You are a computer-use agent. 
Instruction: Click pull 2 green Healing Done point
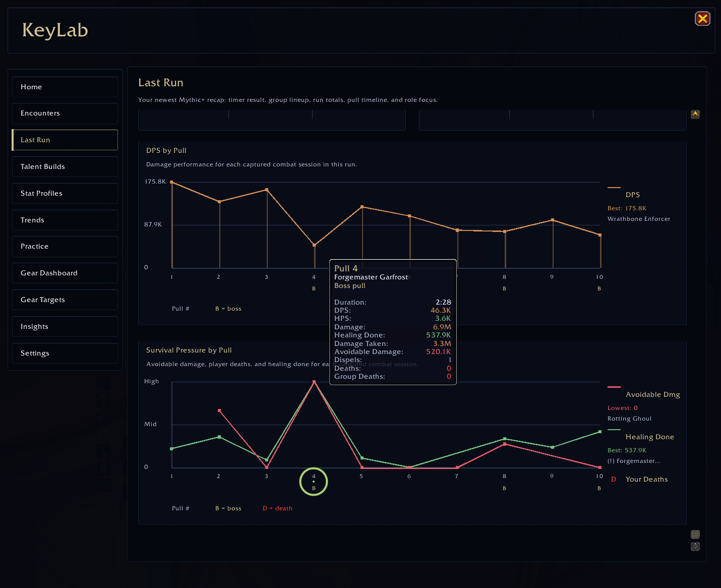pyautogui.click(x=219, y=437)
